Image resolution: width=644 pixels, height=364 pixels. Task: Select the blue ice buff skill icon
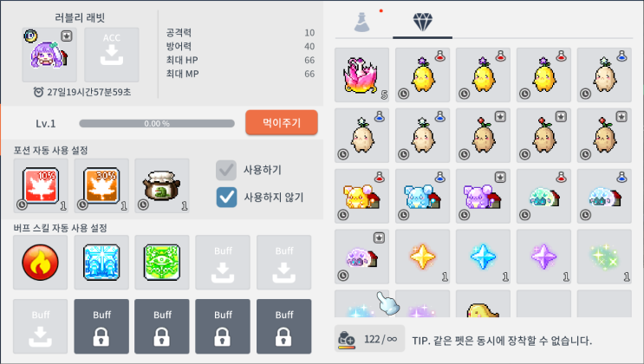tap(101, 263)
